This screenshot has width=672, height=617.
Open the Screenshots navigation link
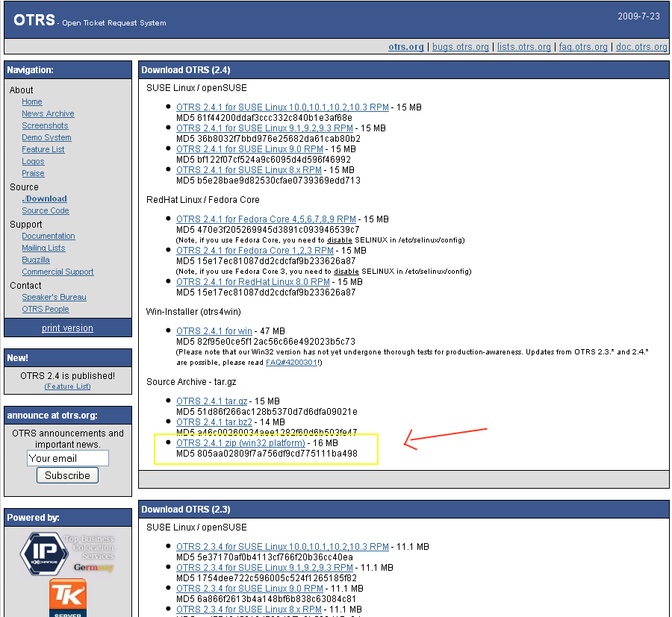coord(45,125)
